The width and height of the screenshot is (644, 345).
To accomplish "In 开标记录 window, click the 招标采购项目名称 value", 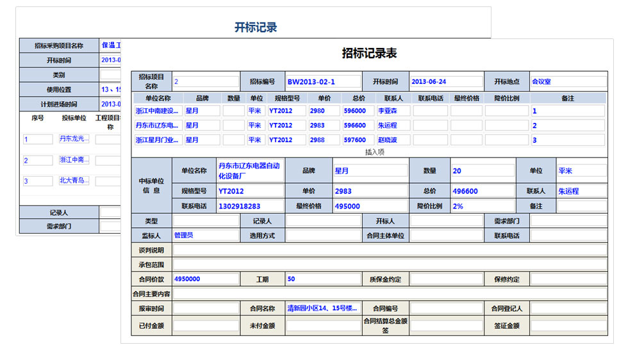I will point(110,45).
